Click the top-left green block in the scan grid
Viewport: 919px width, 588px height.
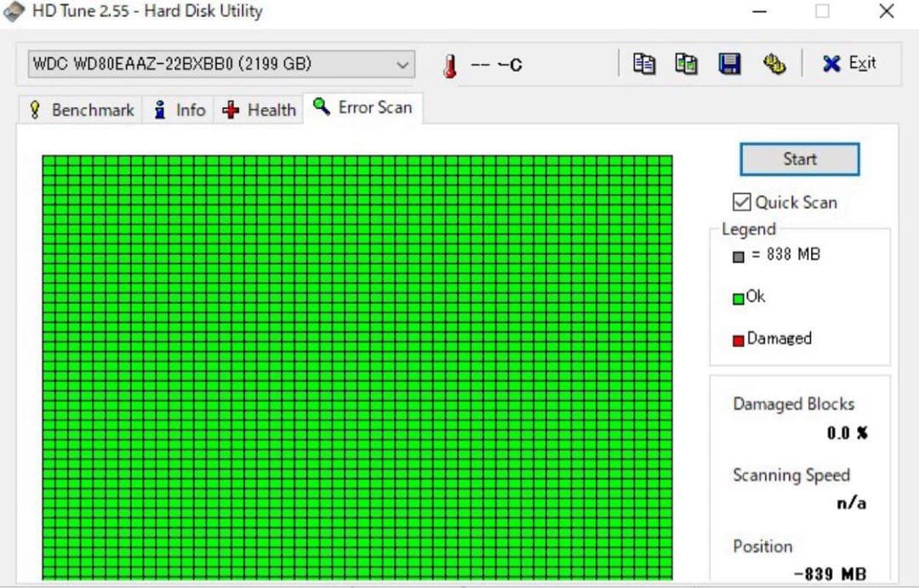coord(49,161)
